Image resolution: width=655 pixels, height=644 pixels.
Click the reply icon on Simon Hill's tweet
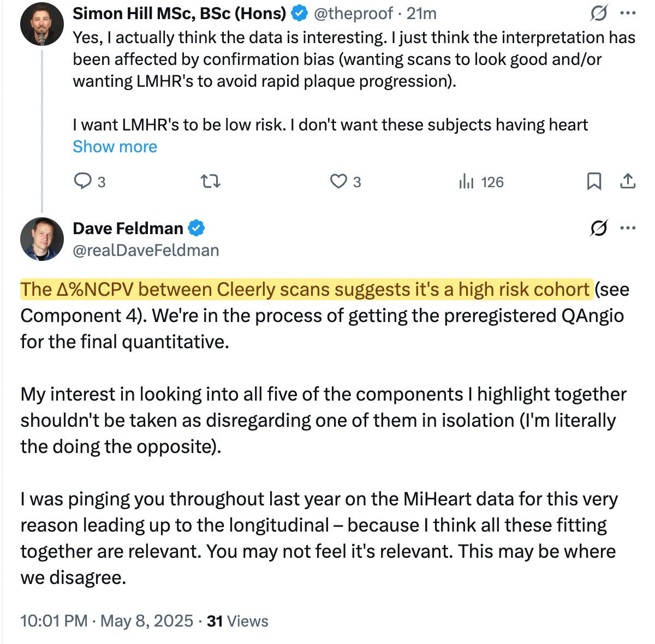point(82,181)
